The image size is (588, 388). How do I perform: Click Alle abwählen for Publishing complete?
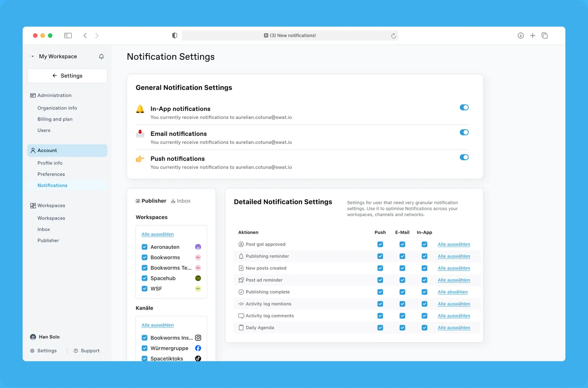(453, 292)
